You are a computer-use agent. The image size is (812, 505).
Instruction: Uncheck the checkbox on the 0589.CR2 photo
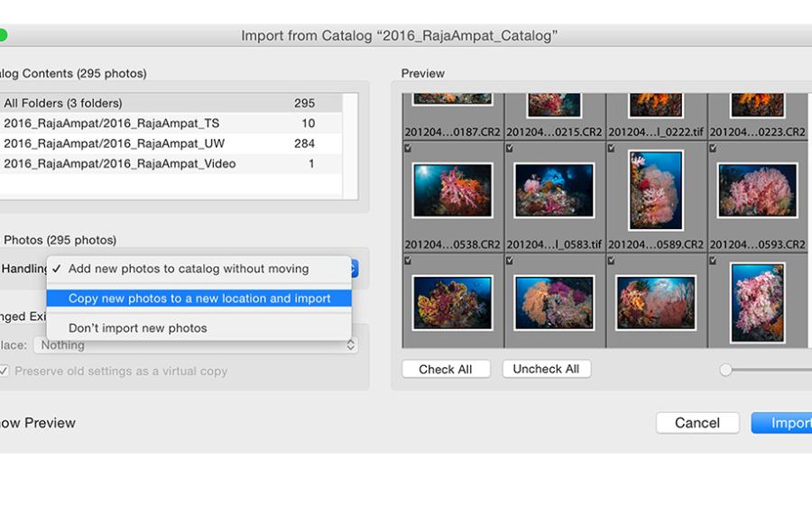613,148
